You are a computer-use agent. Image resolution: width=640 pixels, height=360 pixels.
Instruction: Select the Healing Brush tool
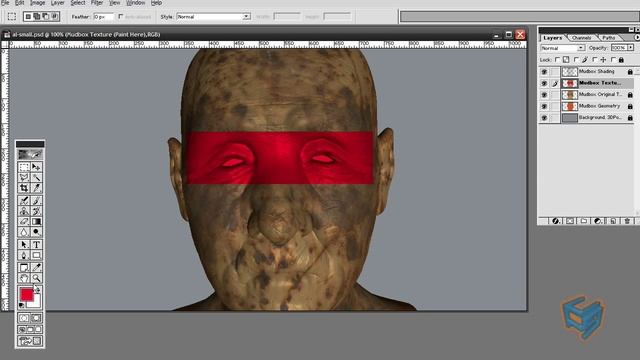coord(24,200)
